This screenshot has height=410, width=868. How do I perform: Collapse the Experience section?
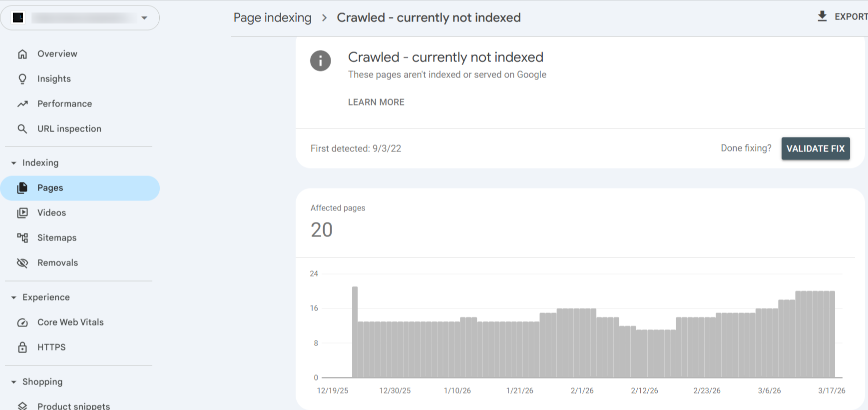tap(14, 297)
